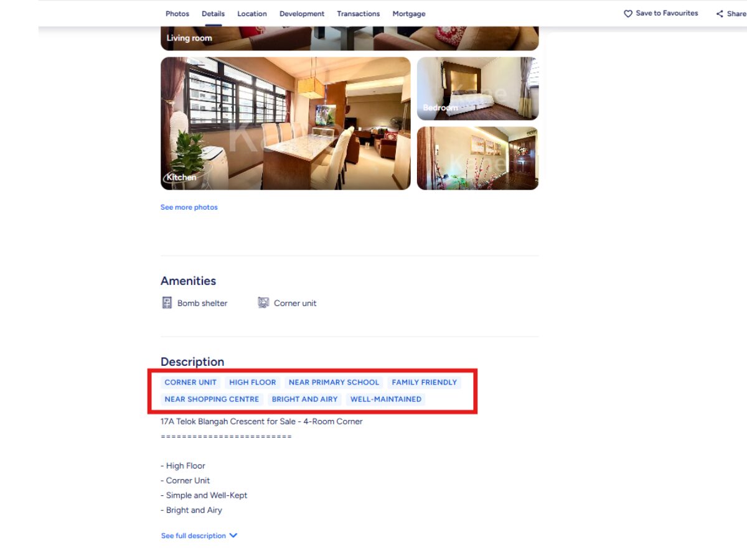Image resolution: width=747 pixels, height=560 pixels.
Task: Click the Bomb shelter amenity icon
Action: coord(167,303)
